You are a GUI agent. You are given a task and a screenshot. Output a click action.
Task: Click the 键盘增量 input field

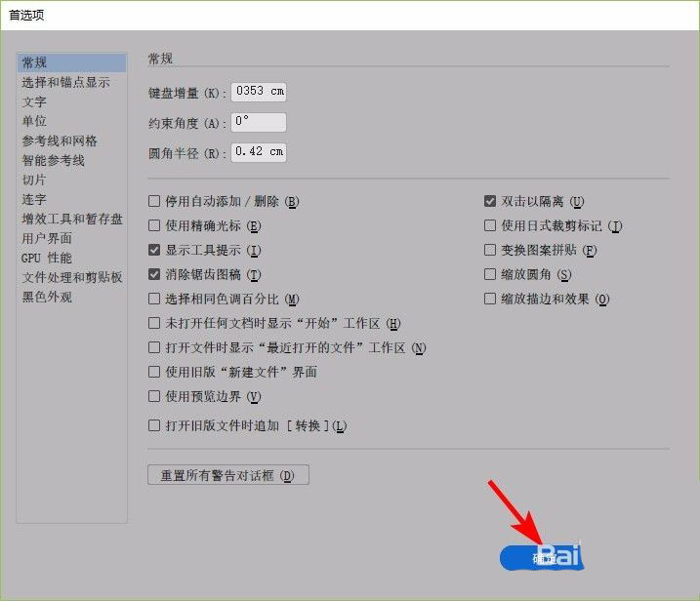point(259,92)
